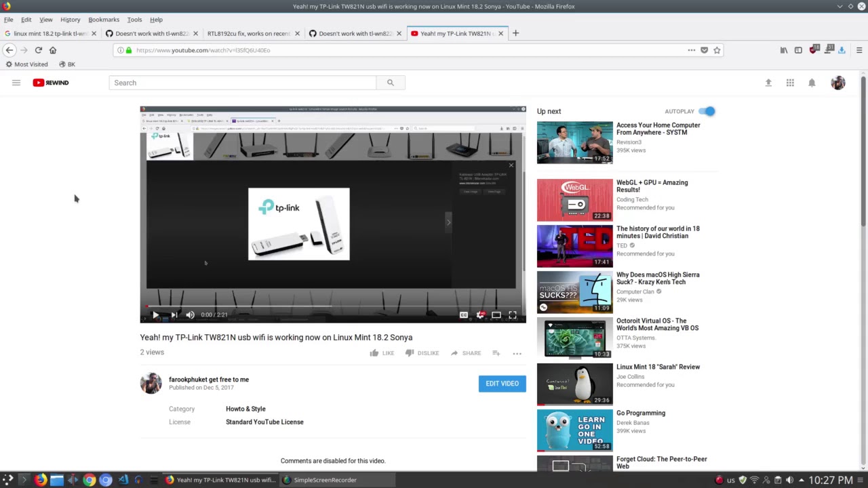
Task: Skip to the next video
Action: (x=174, y=314)
